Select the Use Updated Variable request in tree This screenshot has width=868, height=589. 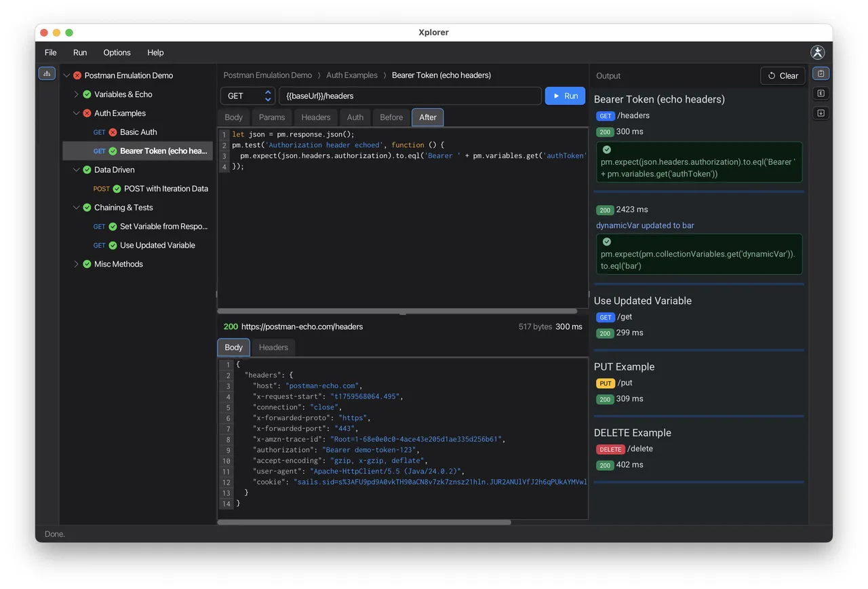pyautogui.click(x=138, y=245)
